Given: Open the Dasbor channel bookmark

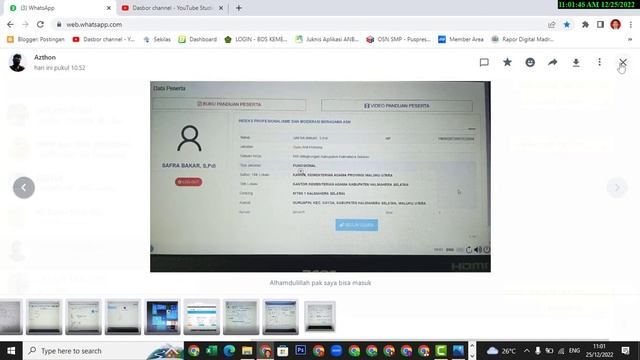Looking at the screenshot, I should click(104, 39).
